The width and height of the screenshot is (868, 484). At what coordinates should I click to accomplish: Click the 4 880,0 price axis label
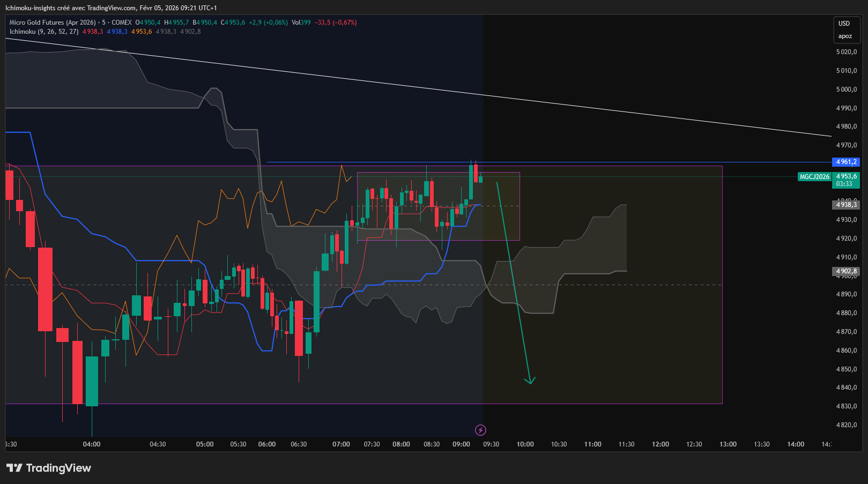click(847, 313)
